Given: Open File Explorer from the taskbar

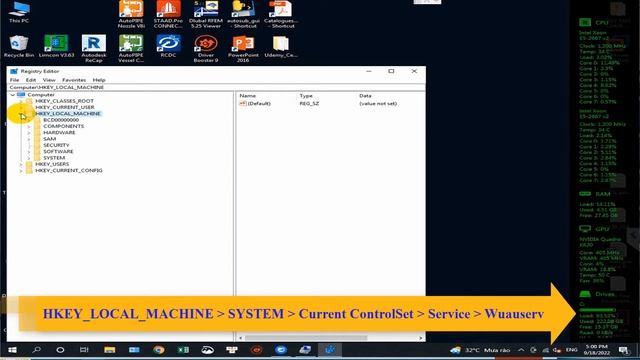Looking at the screenshot, I should pyautogui.click(x=109, y=350).
